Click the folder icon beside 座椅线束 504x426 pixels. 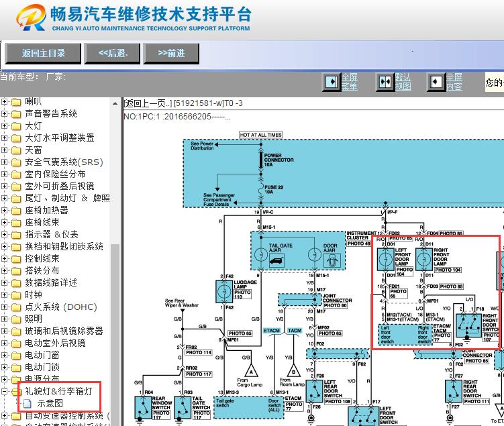click(x=15, y=223)
